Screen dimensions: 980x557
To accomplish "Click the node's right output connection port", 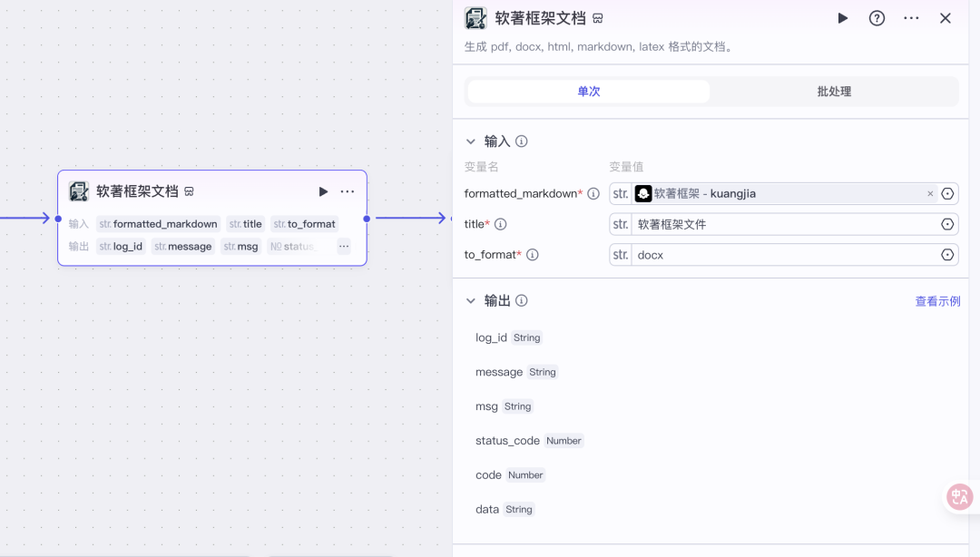I will [367, 219].
